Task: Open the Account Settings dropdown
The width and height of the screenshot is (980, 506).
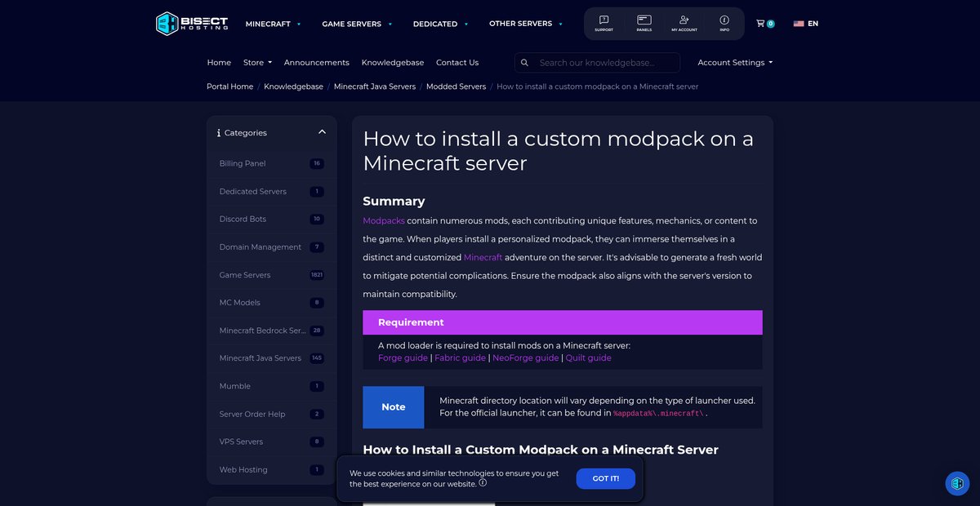Action: pyautogui.click(x=735, y=63)
